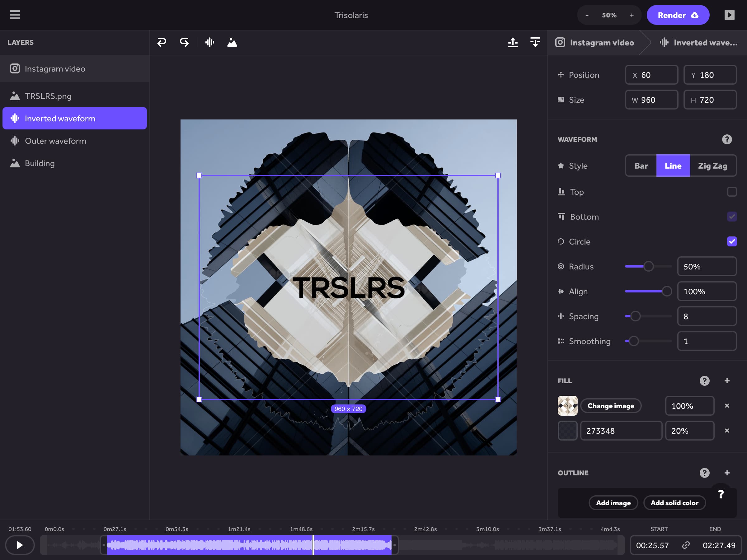Image resolution: width=747 pixels, height=560 pixels.
Task: Move layer up in stack
Action: [513, 43]
